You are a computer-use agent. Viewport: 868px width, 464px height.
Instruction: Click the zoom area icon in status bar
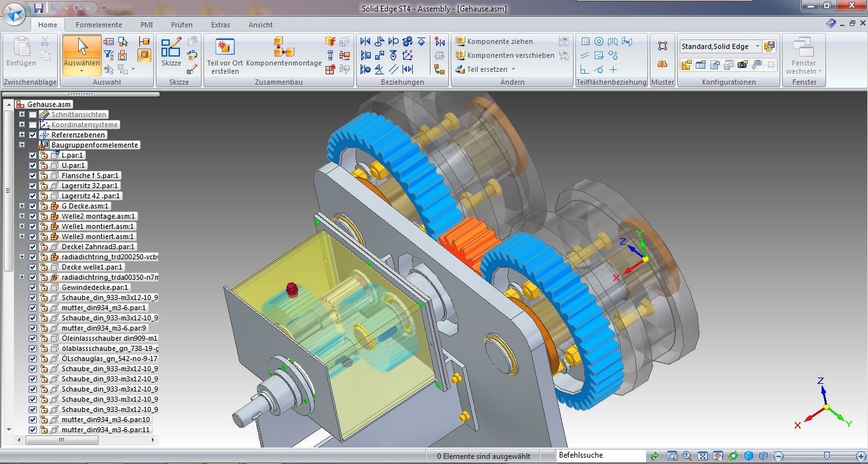[672, 456]
